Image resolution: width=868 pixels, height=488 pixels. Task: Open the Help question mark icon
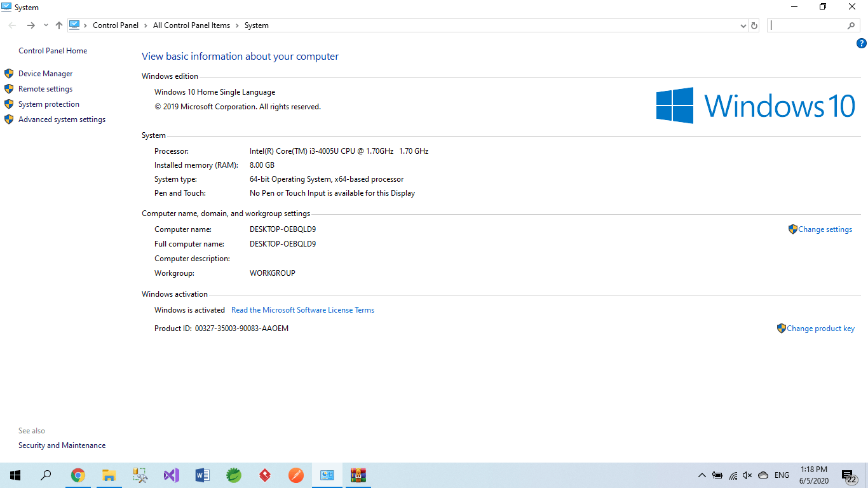tap(862, 43)
